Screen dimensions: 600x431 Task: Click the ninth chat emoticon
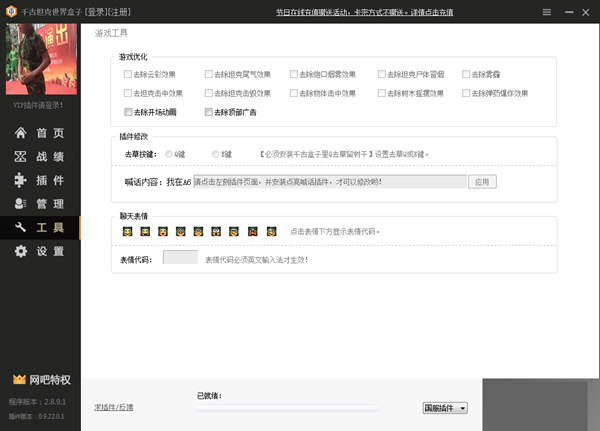click(272, 231)
